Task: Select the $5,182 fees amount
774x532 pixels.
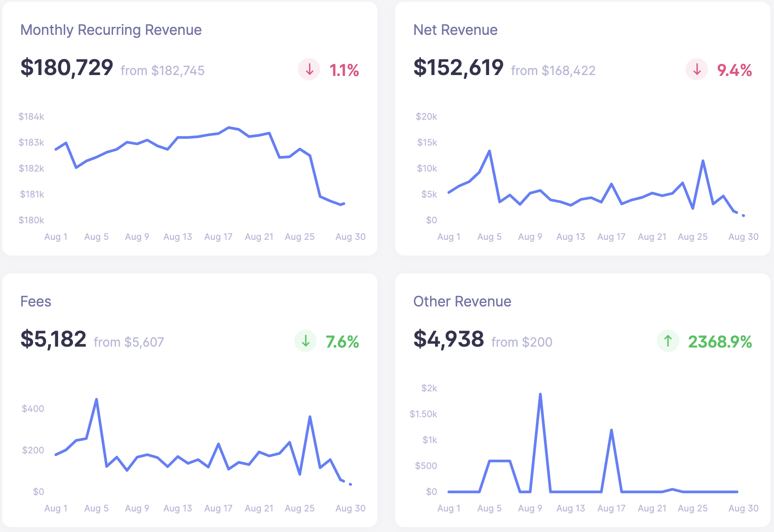Action: (x=53, y=339)
